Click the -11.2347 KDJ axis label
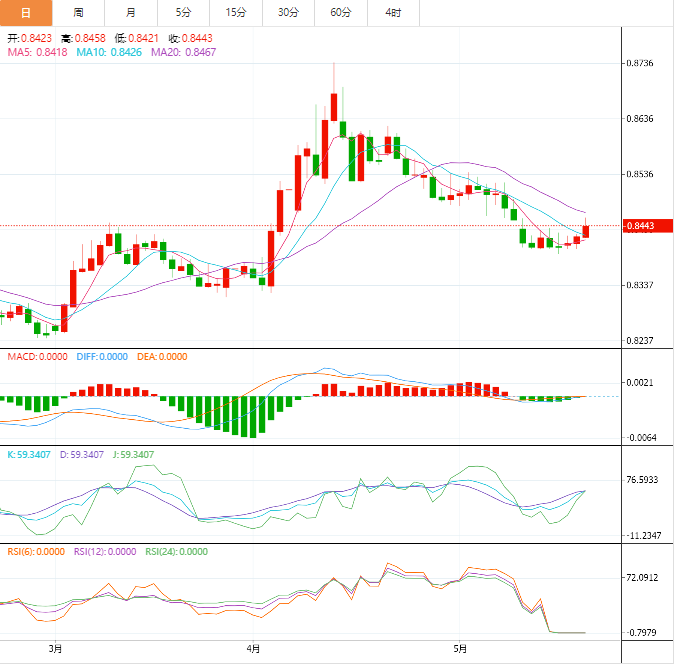This screenshot has width=676, height=667. (x=643, y=535)
